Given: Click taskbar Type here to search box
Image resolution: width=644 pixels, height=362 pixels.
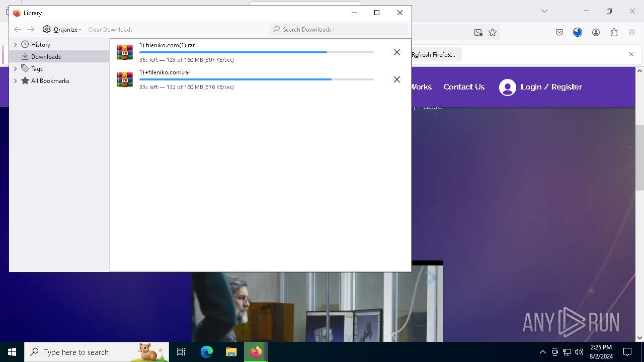Looking at the screenshot, I should 97,352.
